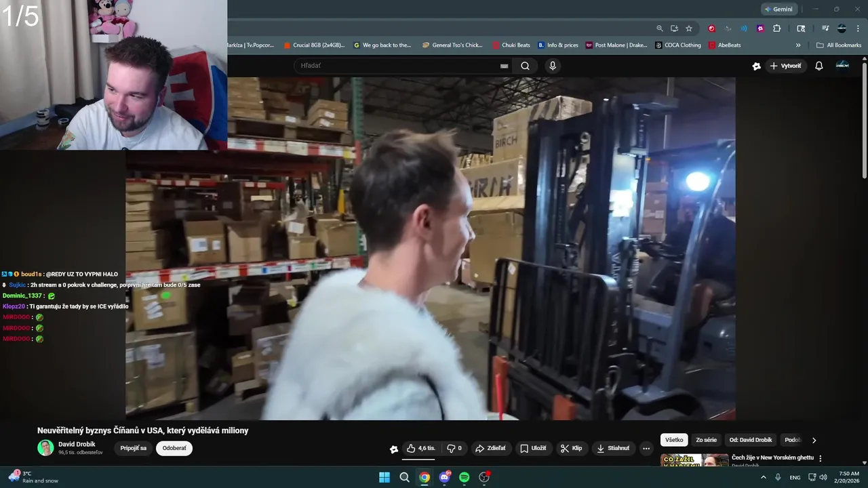Open the Post Malone | Drake... bookmark
The image size is (868, 488).
(x=616, y=45)
